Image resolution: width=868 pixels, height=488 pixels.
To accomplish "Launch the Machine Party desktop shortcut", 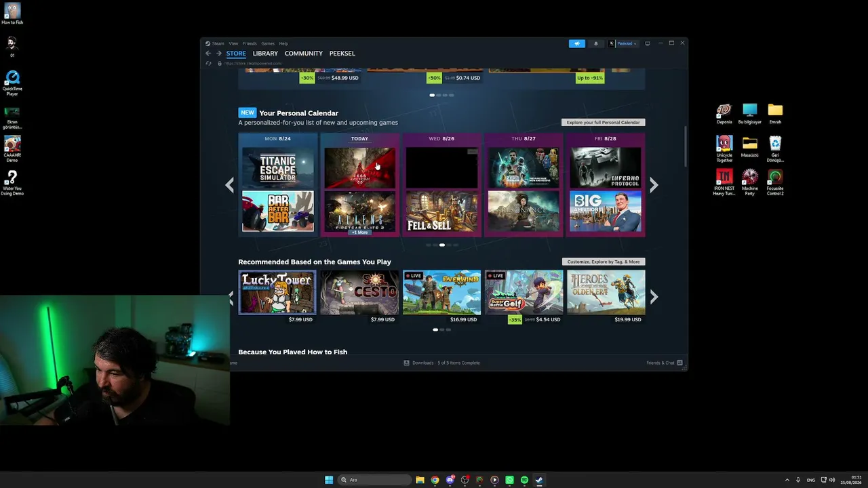I will [x=750, y=182].
